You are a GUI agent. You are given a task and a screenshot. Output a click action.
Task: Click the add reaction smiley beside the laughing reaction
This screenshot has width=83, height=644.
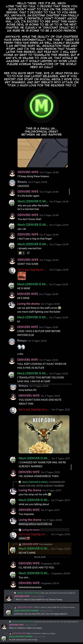click(28, 253)
